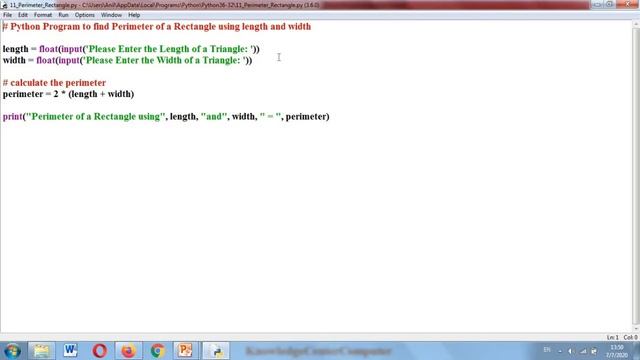Viewport: 640px width, 360px height.
Task: Show hidden tray icons arrow
Action: (560, 351)
